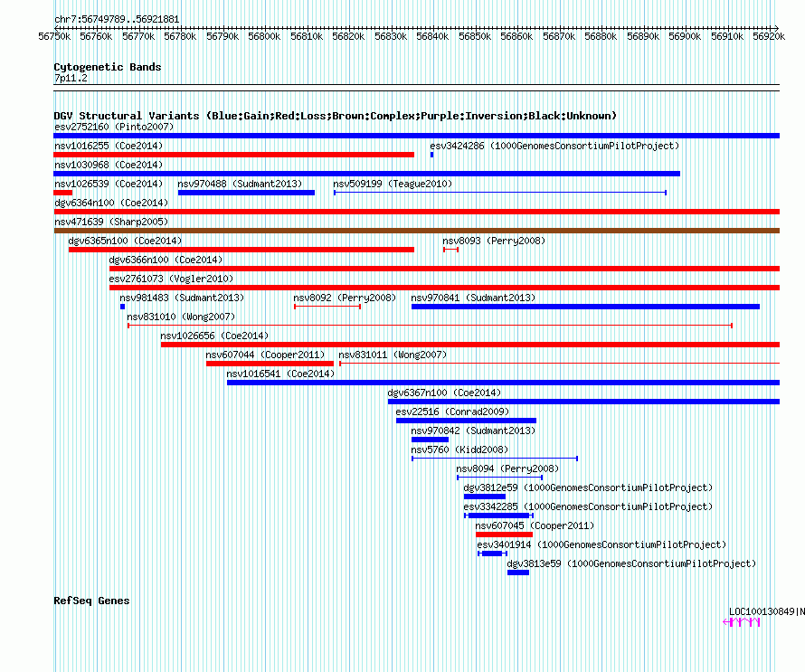Select the nsv607044 (Cooper2011) red bar

tap(270, 364)
